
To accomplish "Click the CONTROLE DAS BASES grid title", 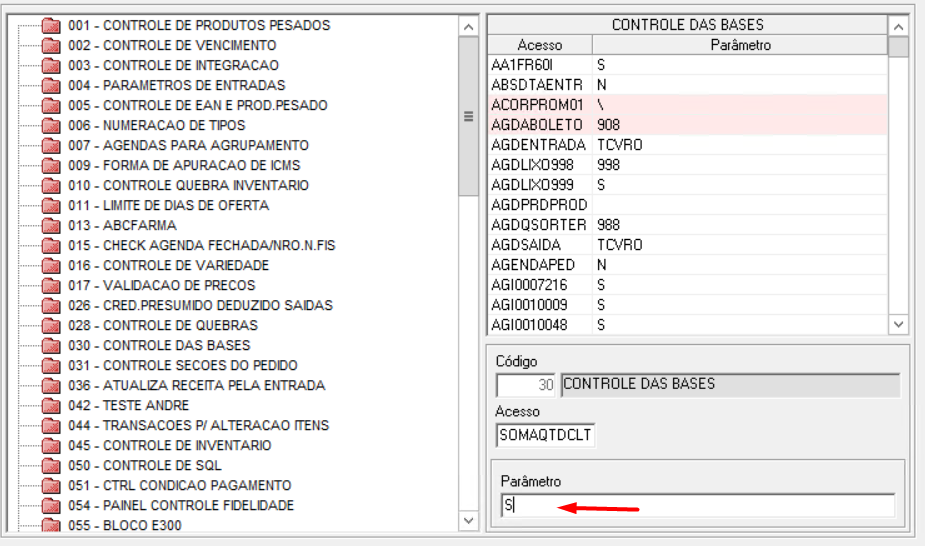I will pos(687,25).
